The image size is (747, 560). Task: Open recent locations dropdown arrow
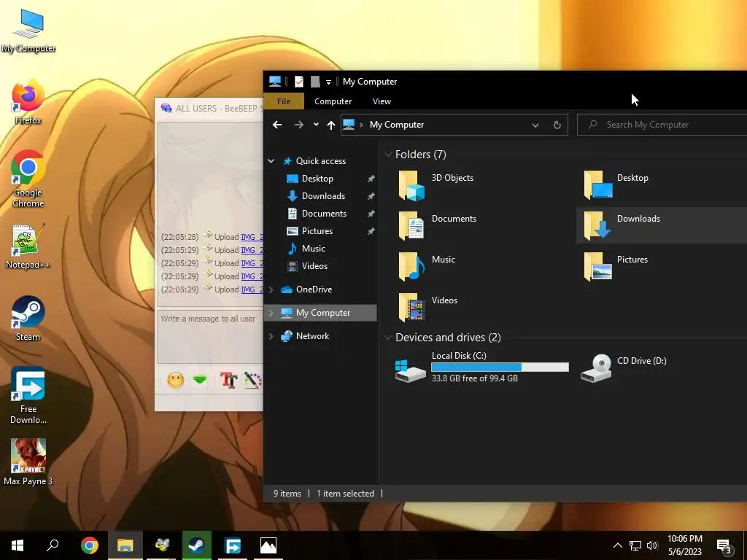click(x=316, y=125)
